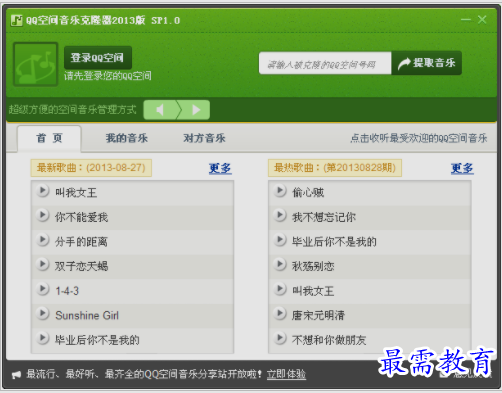The height and width of the screenshot is (393, 502).
Task: Play the song 我不想忘记你
Action: (280, 215)
